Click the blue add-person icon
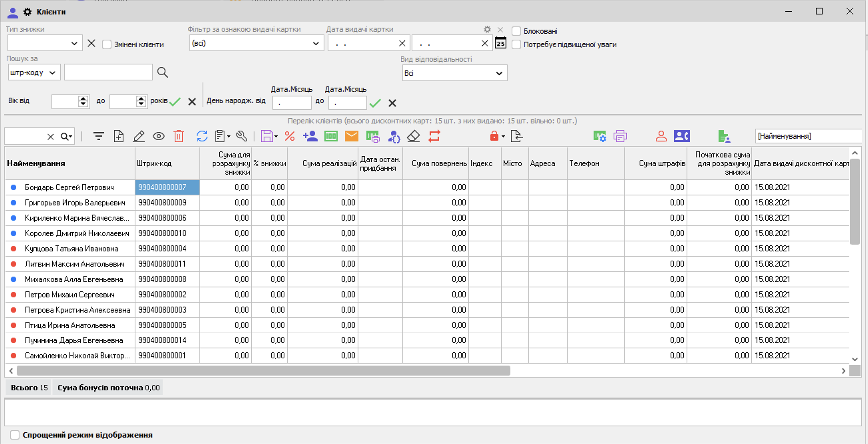Image resolution: width=868 pixels, height=444 pixels. [310, 136]
